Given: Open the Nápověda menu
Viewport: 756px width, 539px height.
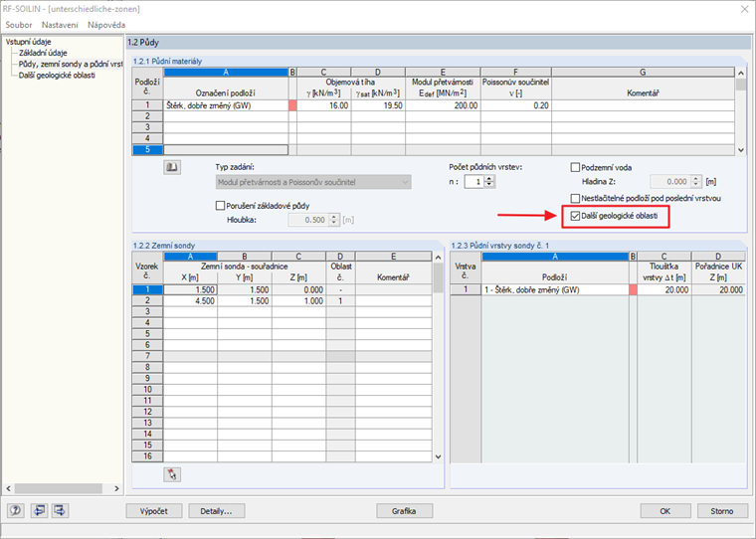Looking at the screenshot, I should coord(106,25).
